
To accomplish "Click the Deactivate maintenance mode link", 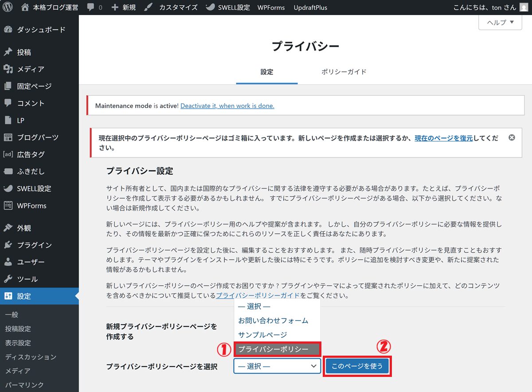I will pos(227,106).
